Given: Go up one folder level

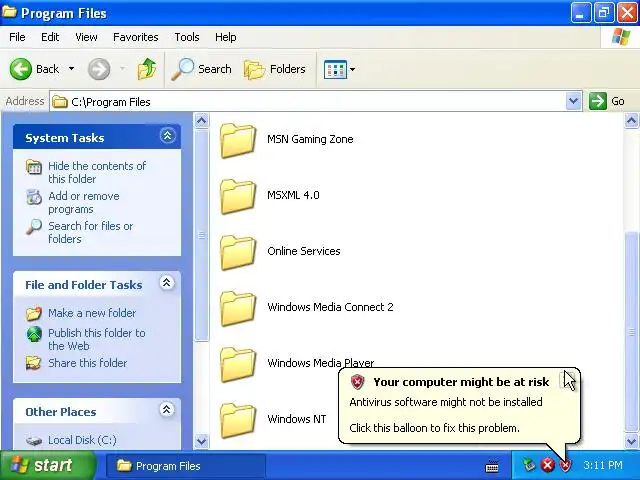Looking at the screenshot, I should click(x=147, y=69).
